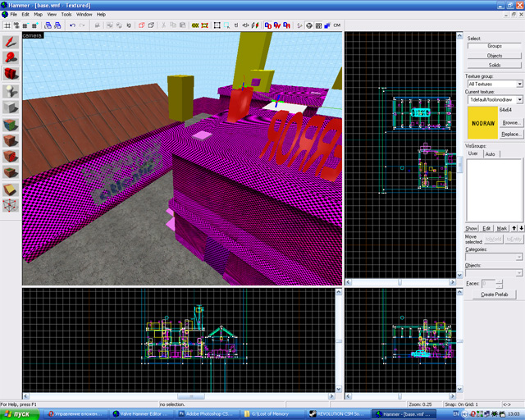
Task: Click the Save window state icon
Action: pyautogui.click(x=57, y=25)
